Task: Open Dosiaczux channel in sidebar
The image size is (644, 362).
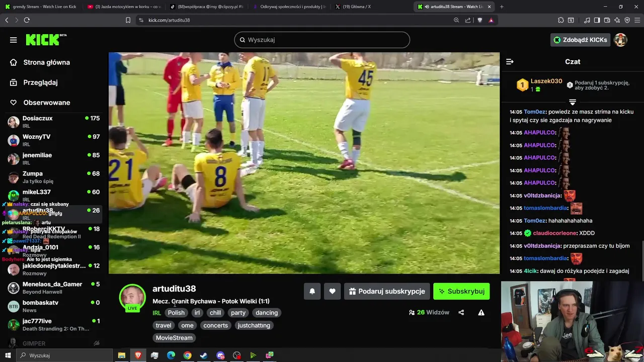Action: (54, 122)
